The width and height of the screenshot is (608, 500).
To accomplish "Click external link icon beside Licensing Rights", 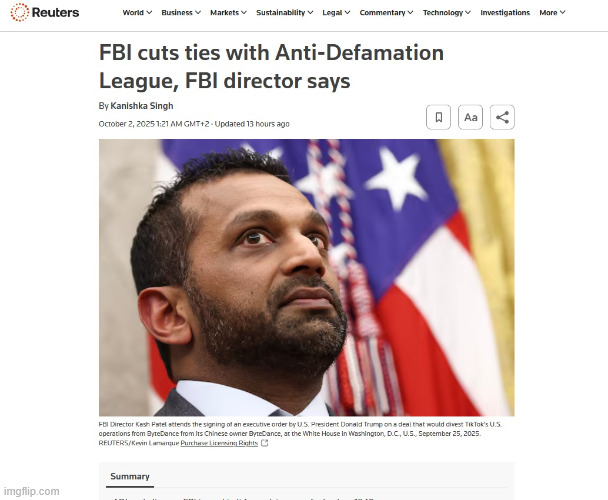I will pyautogui.click(x=264, y=443).
